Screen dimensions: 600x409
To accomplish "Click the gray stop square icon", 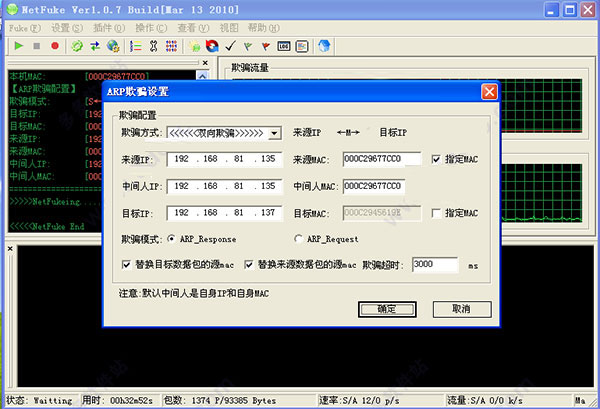I will (37, 46).
